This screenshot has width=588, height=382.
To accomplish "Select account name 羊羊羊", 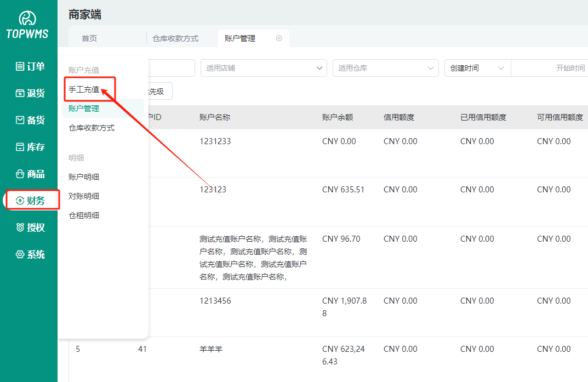I will coord(211,349).
